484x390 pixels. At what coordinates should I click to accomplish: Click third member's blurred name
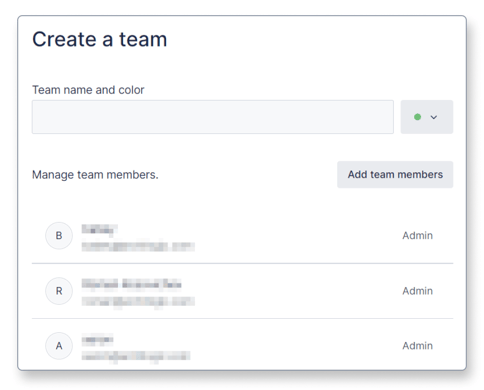(97, 340)
